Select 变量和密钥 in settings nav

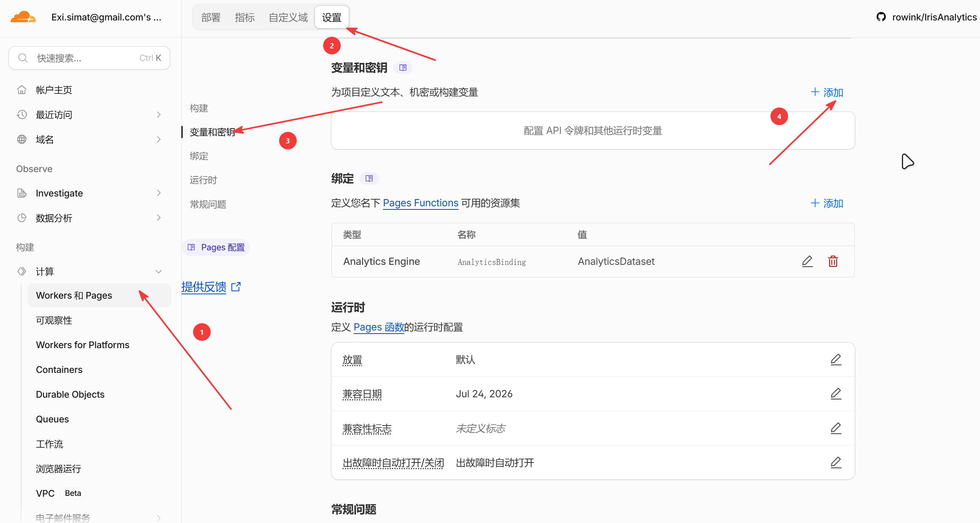pos(212,132)
